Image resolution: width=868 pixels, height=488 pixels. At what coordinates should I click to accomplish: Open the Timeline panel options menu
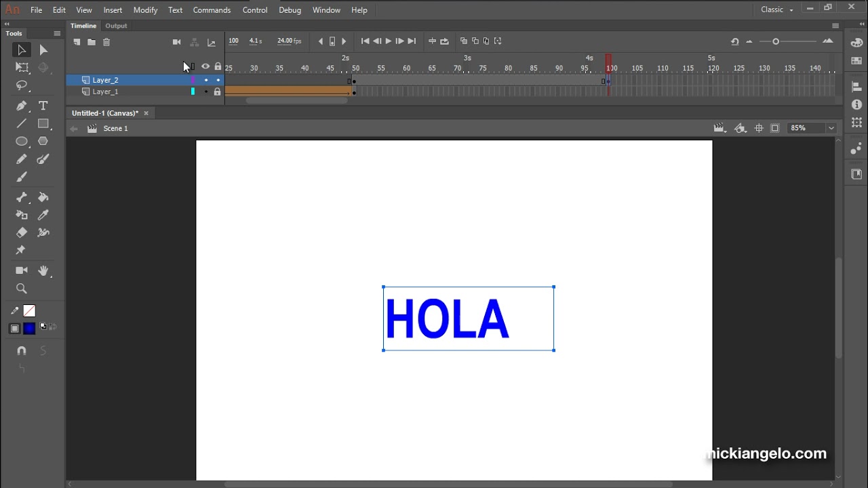click(x=835, y=26)
